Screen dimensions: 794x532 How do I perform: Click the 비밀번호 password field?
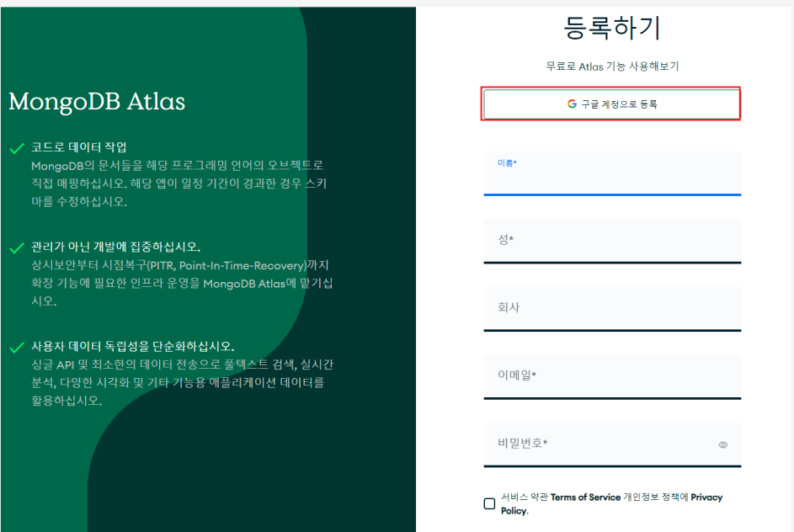tap(612, 444)
